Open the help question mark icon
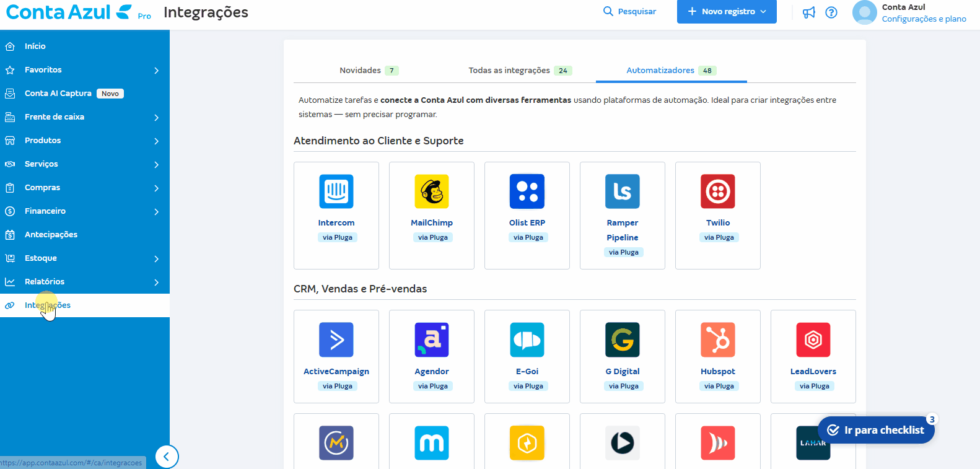The width and height of the screenshot is (980, 469). pyautogui.click(x=831, y=12)
